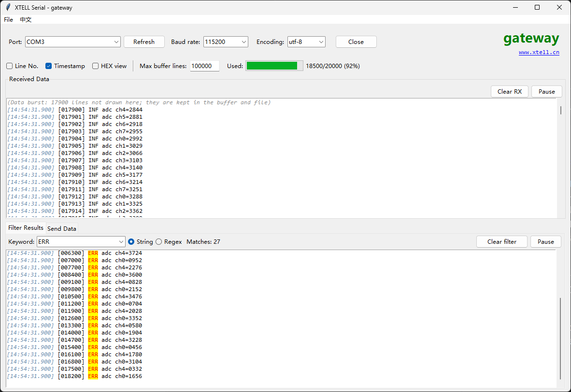This screenshot has height=392, width=571.
Task: Click the Data burst notice line
Action: tap(139, 103)
